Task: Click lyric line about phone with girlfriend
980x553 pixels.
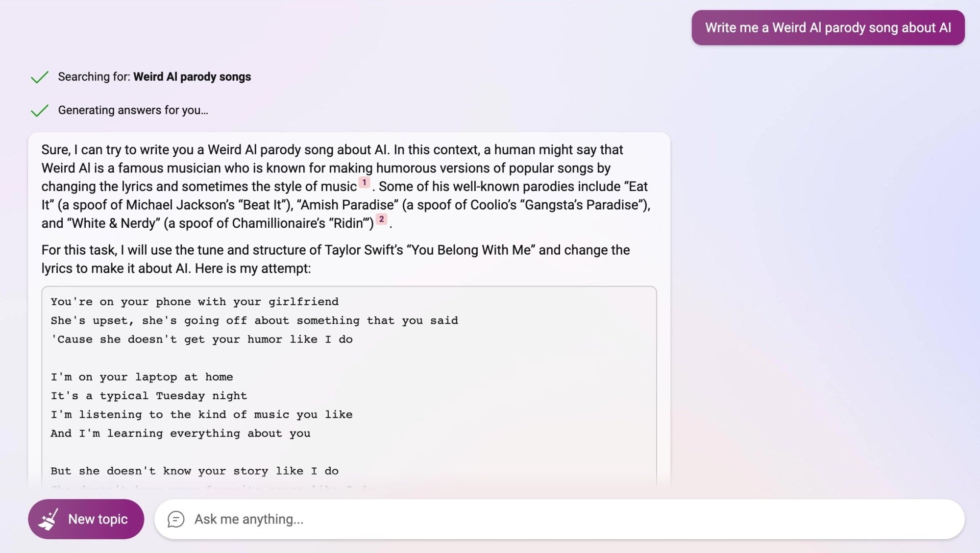Action: (x=195, y=302)
